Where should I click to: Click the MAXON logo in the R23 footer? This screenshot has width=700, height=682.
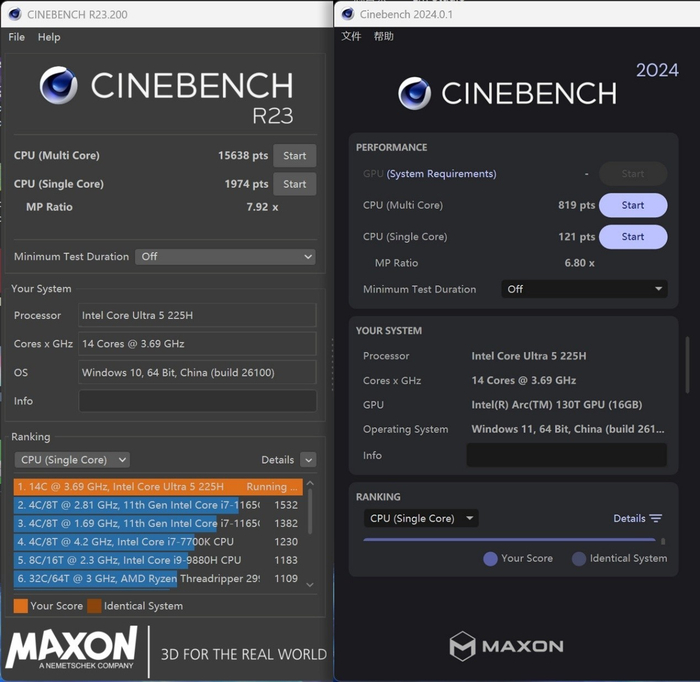pyautogui.click(x=71, y=646)
